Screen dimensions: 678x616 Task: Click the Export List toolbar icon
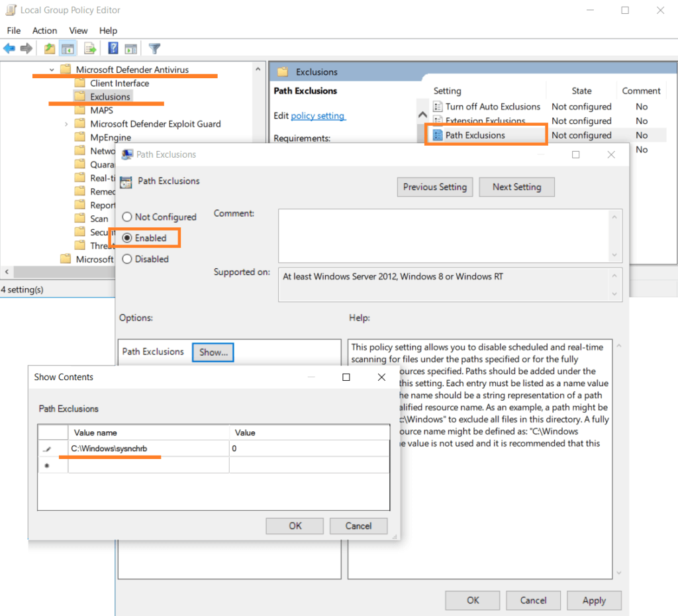pos(90,48)
